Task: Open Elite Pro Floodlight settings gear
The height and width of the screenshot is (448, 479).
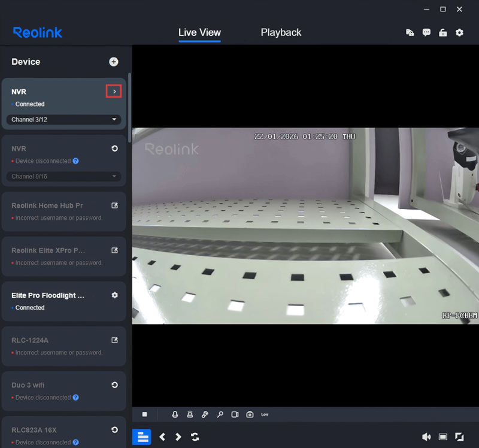Action: [x=114, y=295]
